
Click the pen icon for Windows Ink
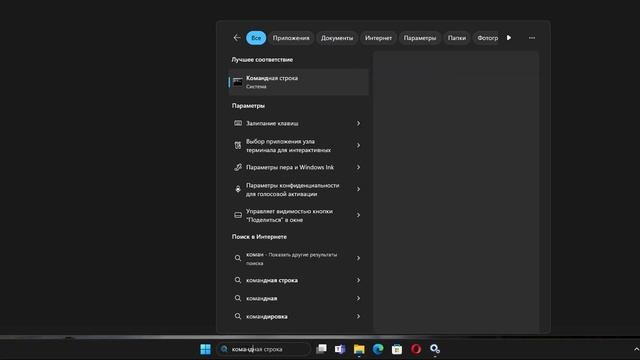(238, 167)
